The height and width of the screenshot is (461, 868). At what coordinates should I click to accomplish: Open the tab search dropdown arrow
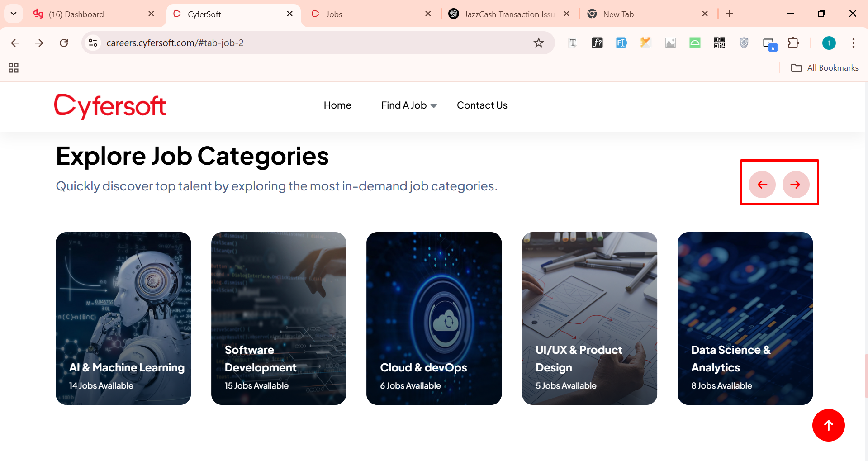14,14
